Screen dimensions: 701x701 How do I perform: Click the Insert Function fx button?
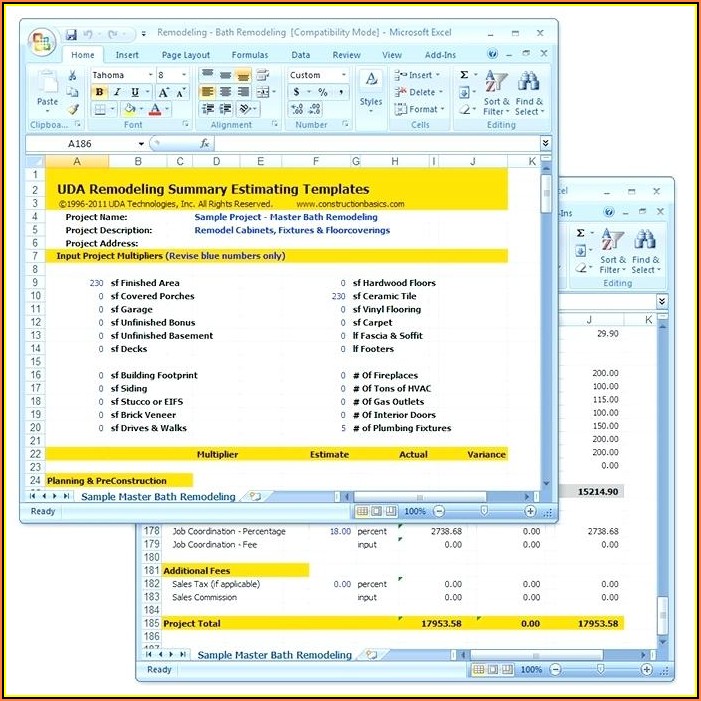click(204, 144)
